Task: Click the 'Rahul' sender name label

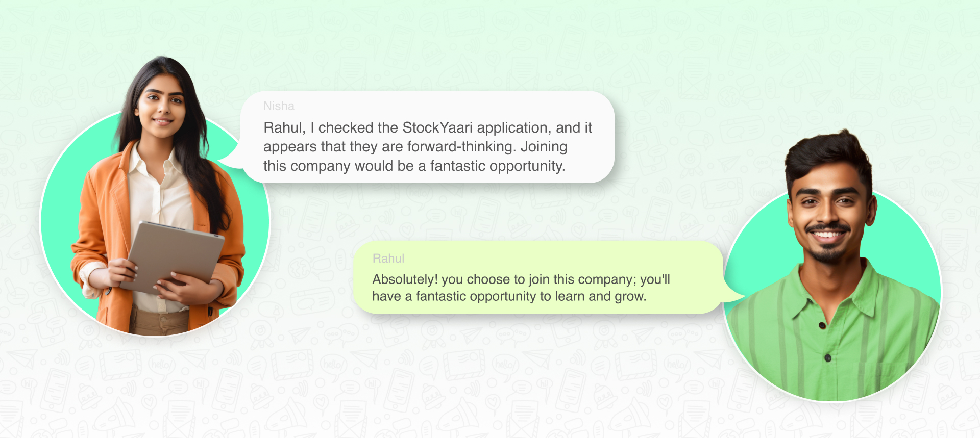Action: click(x=388, y=259)
